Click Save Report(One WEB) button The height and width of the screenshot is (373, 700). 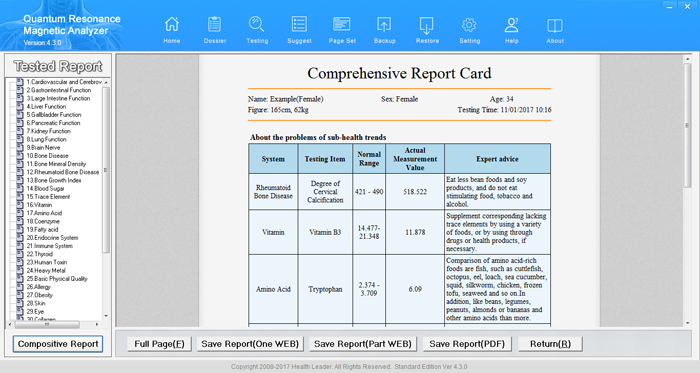tap(250, 344)
